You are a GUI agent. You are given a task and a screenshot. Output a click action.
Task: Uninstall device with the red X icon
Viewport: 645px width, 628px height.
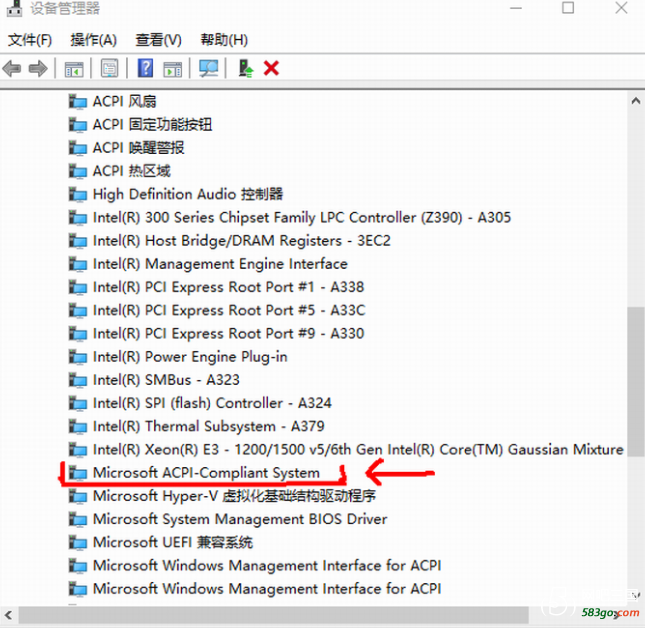pyautogui.click(x=271, y=68)
